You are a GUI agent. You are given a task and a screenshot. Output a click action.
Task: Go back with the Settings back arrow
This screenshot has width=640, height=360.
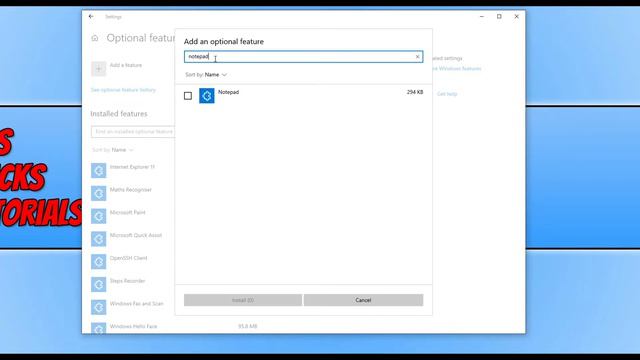pos(91,17)
